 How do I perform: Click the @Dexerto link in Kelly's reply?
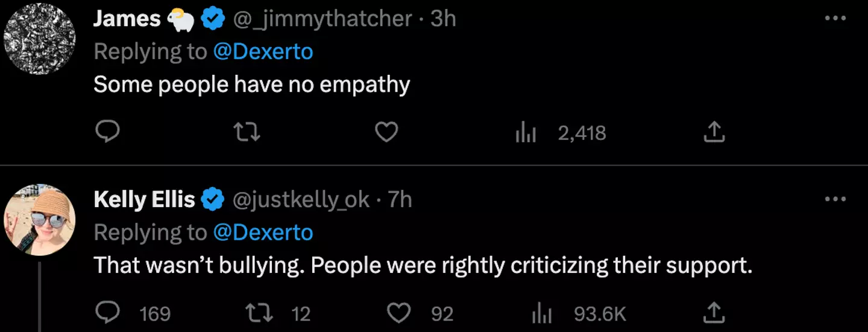coord(263,232)
